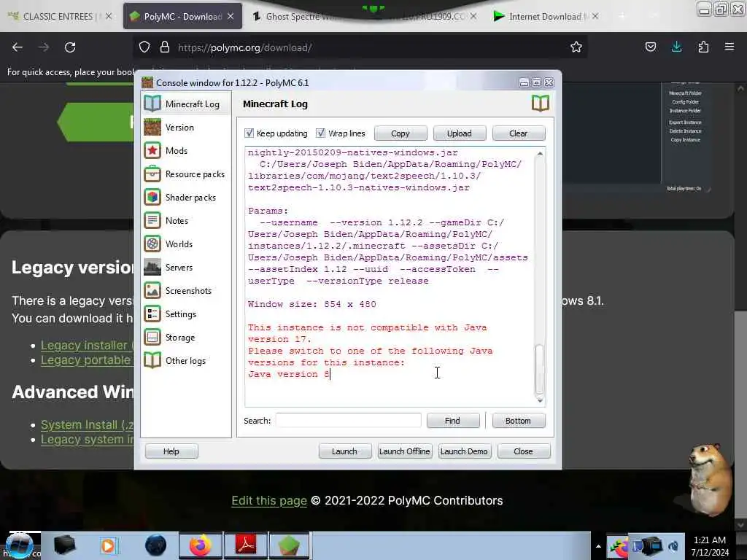The height and width of the screenshot is (560, 747).
Task: Switch to the PolyMC - Download tab
Action: tap(182, 16)
